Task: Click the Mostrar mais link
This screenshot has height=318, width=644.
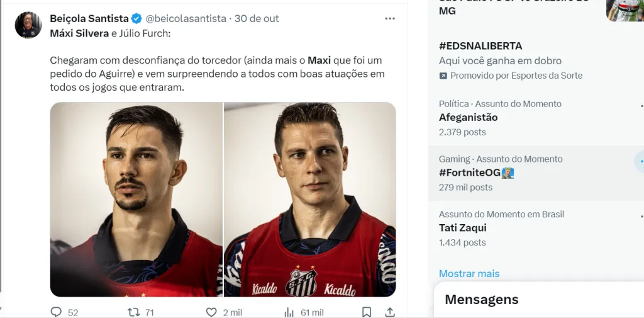Action: pyautogui.click(x=469, y=273)
